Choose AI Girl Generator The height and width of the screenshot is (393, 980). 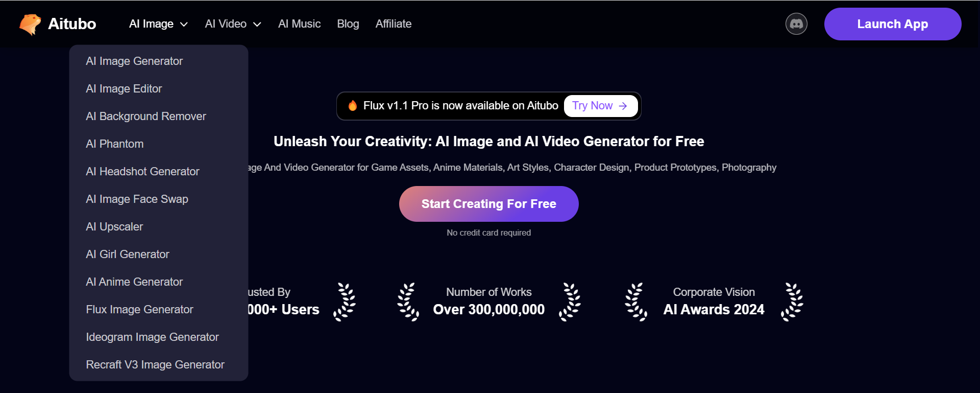click(128, 255)
